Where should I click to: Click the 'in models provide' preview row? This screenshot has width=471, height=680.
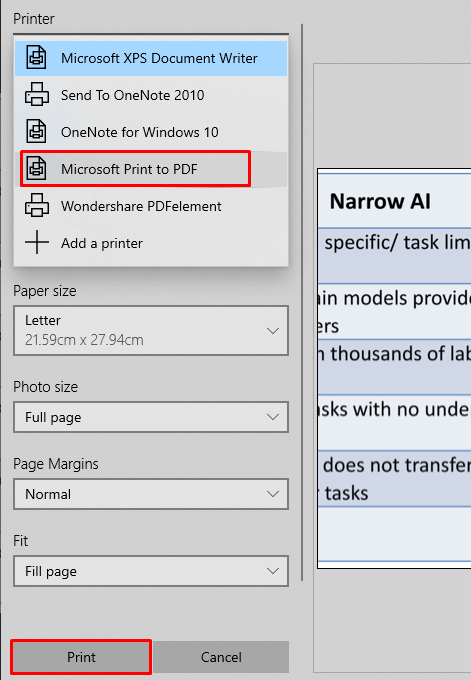(x=395, y=311)
